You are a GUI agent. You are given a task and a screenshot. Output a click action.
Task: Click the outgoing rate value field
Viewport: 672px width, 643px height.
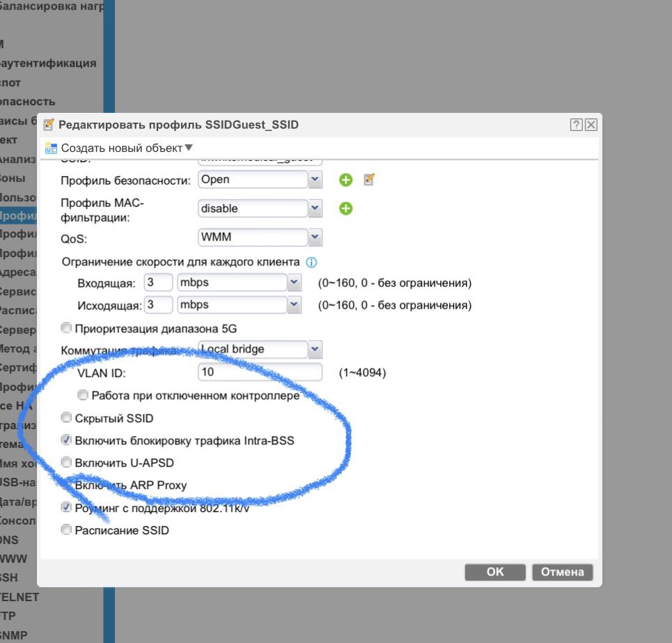pyautogui.click(x=158, y=305)
